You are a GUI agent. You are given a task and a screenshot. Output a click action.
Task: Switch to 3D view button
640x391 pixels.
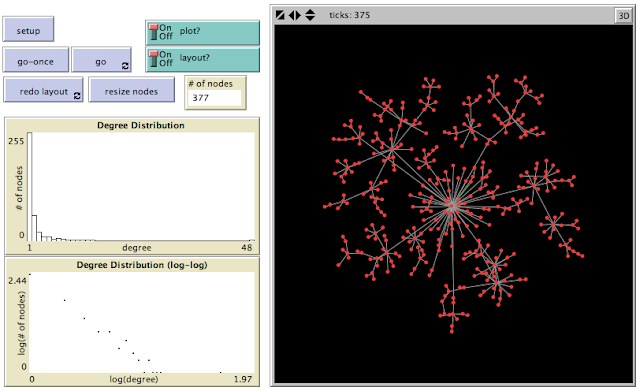623,16
